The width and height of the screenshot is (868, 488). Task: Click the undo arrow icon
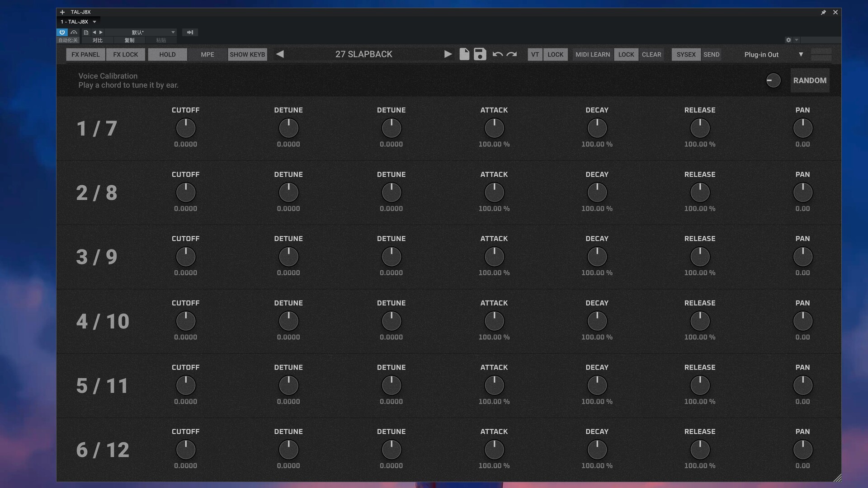[497, 54]
